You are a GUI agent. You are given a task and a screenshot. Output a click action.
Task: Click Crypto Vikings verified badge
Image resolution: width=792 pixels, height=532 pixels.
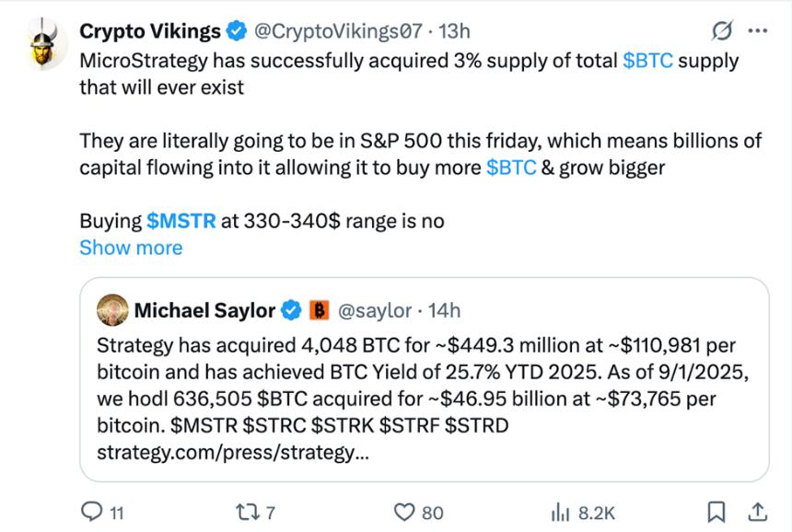[236, 31]
